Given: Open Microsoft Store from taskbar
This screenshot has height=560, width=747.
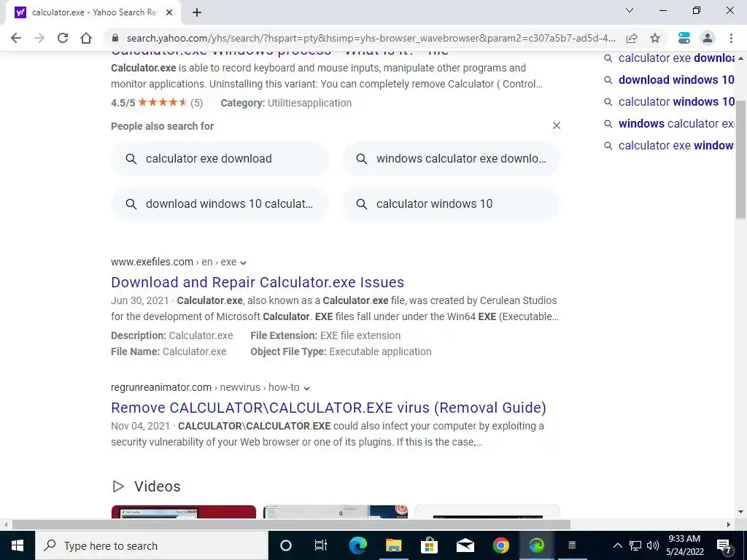Looking at the screenshot, I should [x=429, y=545].
